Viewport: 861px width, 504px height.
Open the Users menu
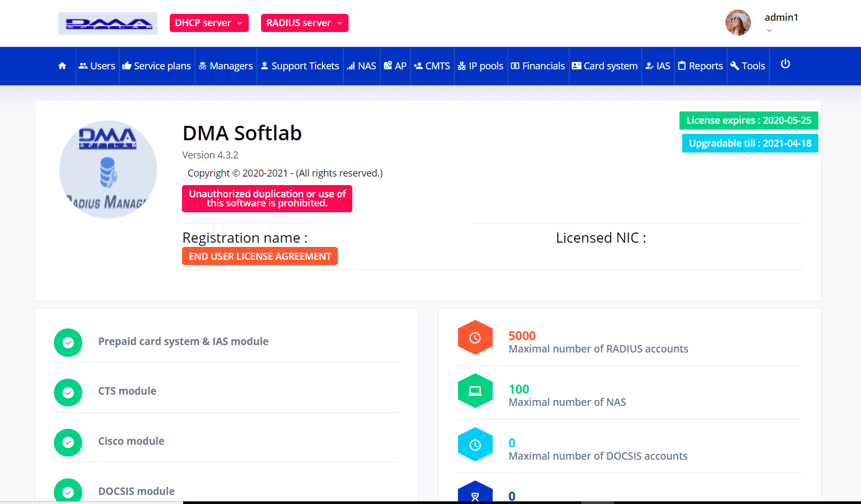97,66
